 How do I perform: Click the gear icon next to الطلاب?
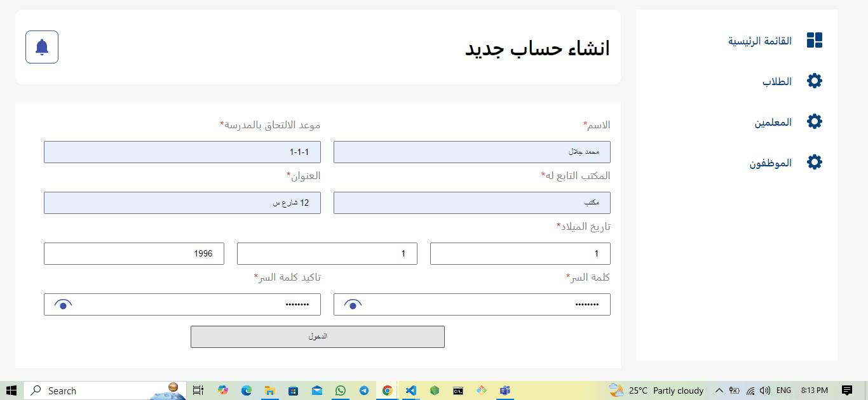814,81
